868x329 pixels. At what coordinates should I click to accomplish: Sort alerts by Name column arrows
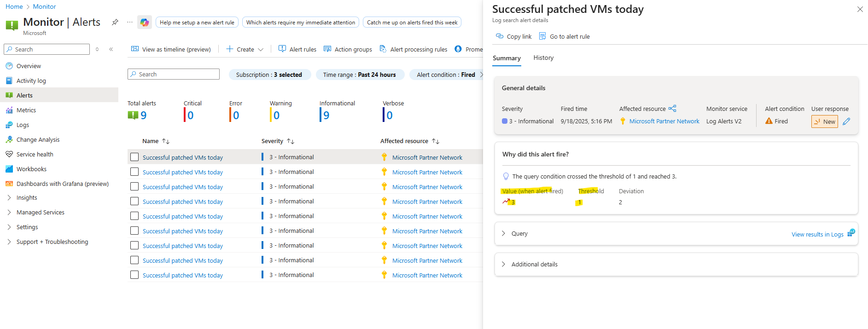pyautogui.click(x=166, y=141)
